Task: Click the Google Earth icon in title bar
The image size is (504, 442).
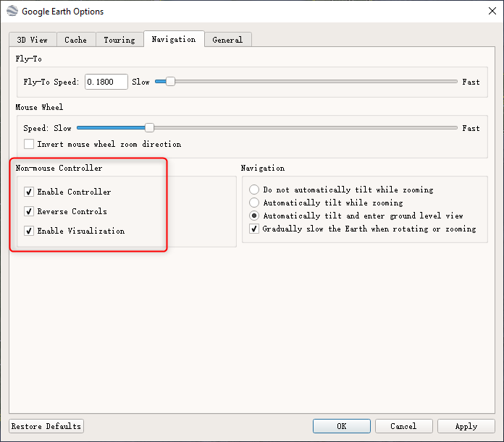Action: coord(12,11)
